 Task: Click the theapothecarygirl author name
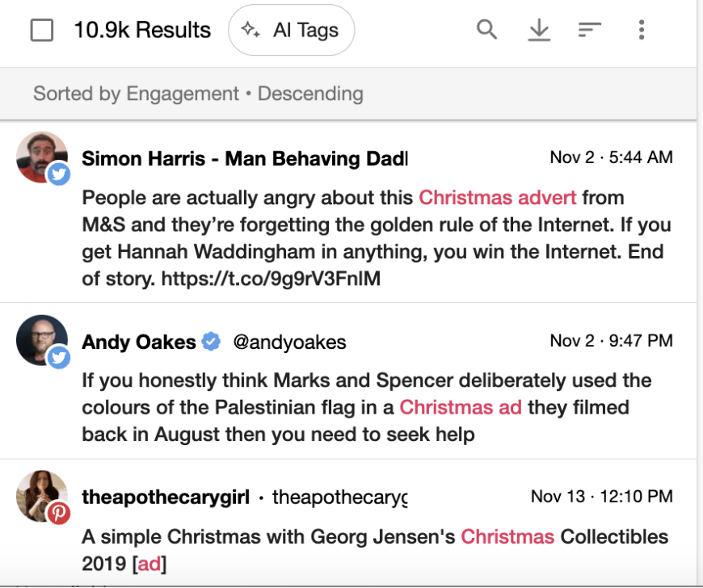(166, 497)
